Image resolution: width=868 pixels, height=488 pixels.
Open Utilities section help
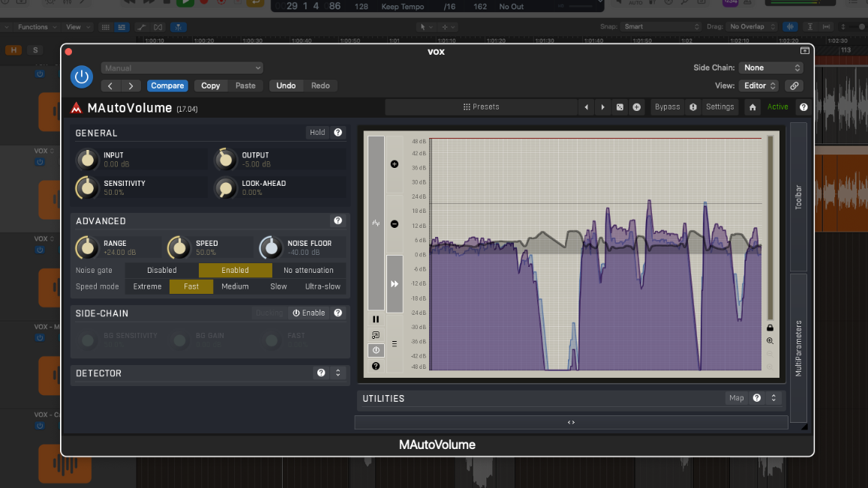tap(757, 398)
